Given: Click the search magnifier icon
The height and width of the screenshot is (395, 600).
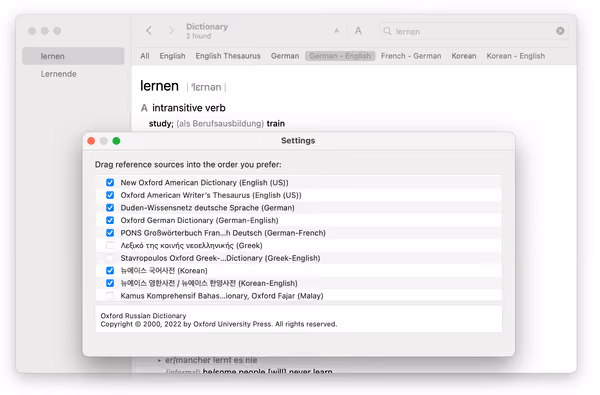Looking at the screenshot, I should [x=387, y=31].
